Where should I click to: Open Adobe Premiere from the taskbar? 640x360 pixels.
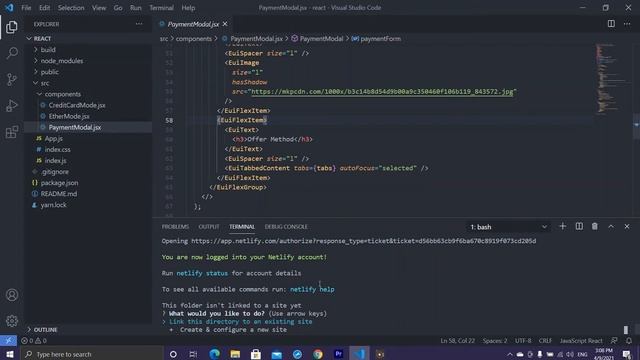338,354
